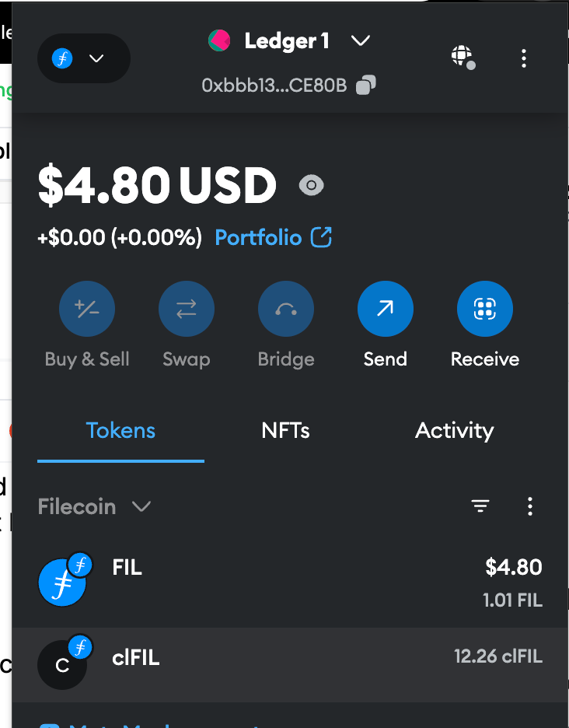
Task: Switch to the Activity tab
Action: point(455,430)
